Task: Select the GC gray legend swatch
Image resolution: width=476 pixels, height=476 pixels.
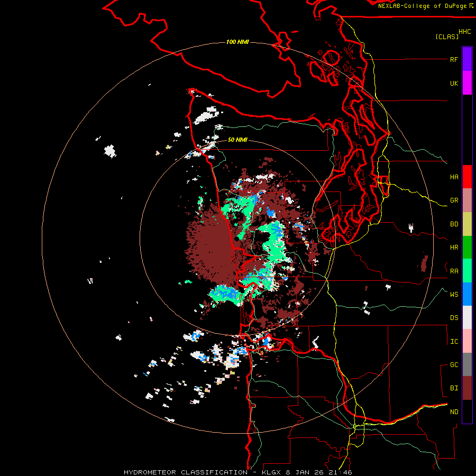Action: [x=467, y=364]
